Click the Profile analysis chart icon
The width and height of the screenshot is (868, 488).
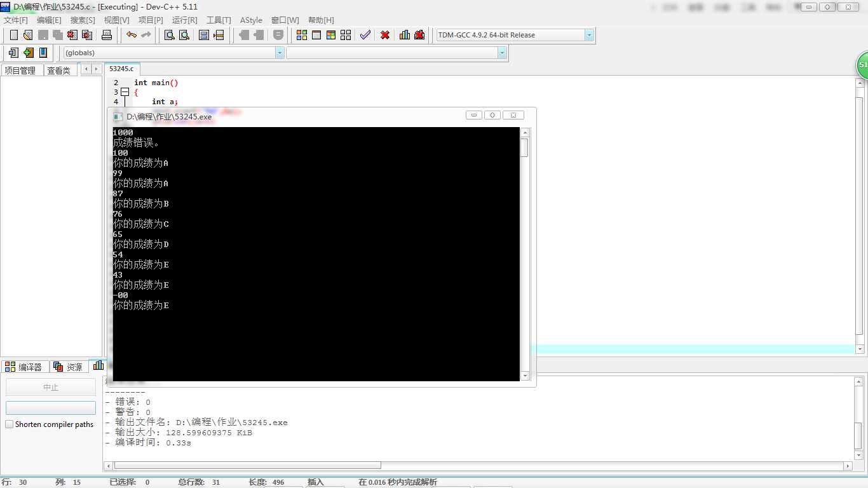(405, 35)
